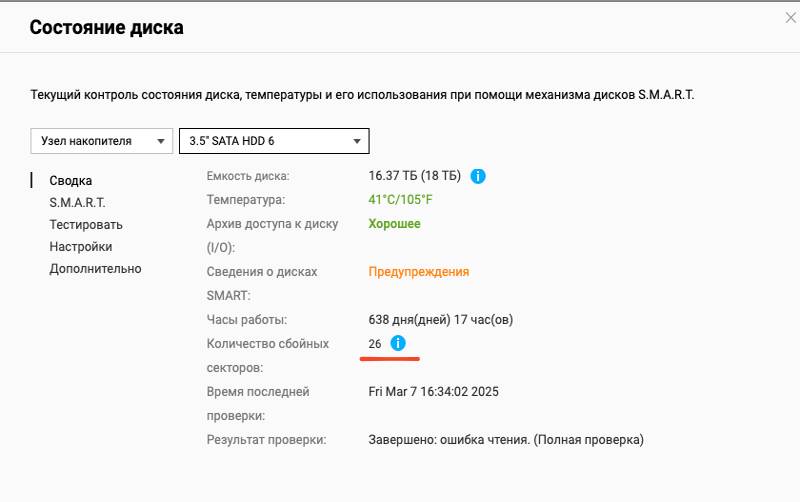The width and height of the screenshot is (800, 502).
Task: Click the green Хорошее I/O status
Action: (395, 224)
